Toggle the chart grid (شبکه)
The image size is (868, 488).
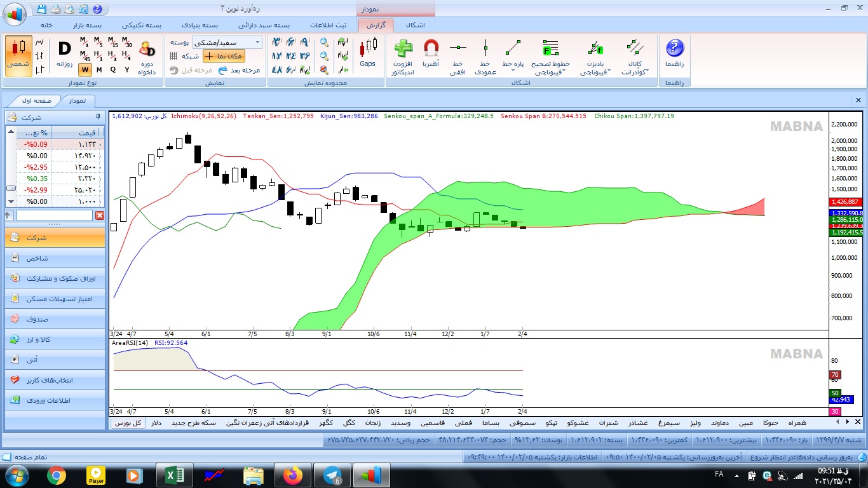pos(183,56)
